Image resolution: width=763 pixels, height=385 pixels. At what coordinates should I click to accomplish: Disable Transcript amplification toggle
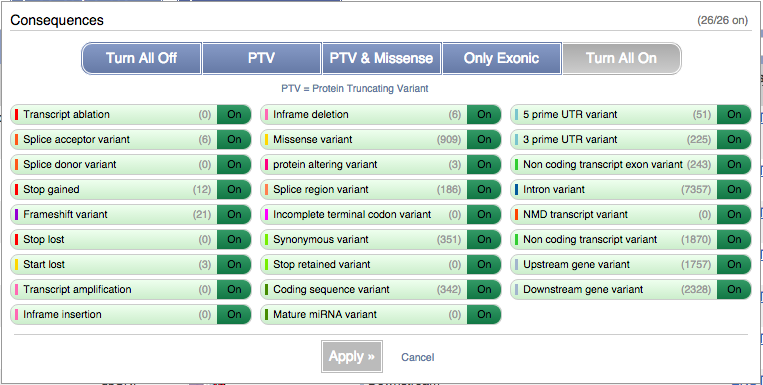(x=234, y=290)
